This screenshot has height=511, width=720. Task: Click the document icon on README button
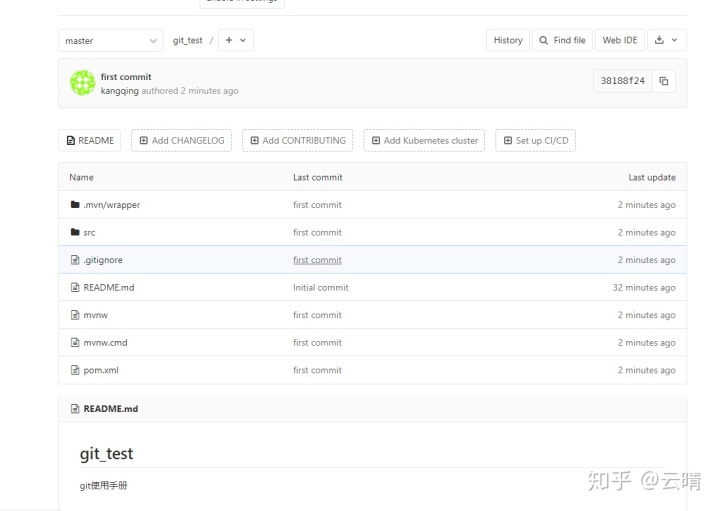point(71,140)
